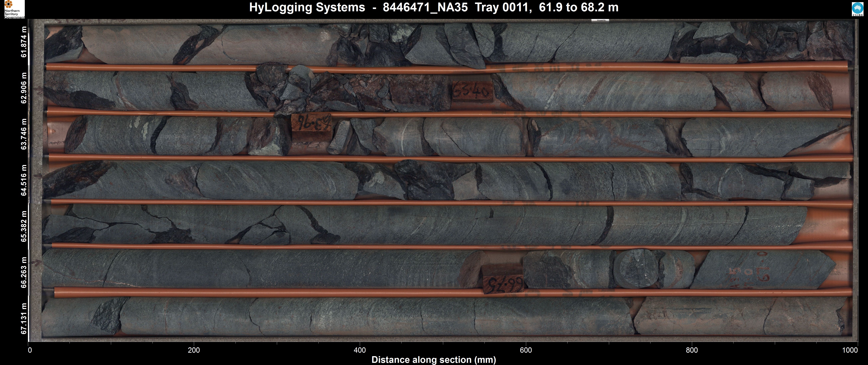Click the orange block marked 66.75

click(x=503, y=280)
